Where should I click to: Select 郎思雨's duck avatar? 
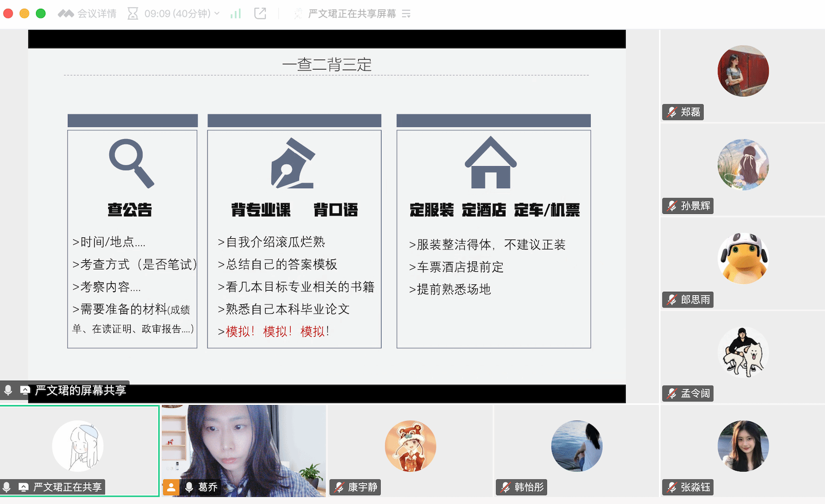tap(743, 258)
